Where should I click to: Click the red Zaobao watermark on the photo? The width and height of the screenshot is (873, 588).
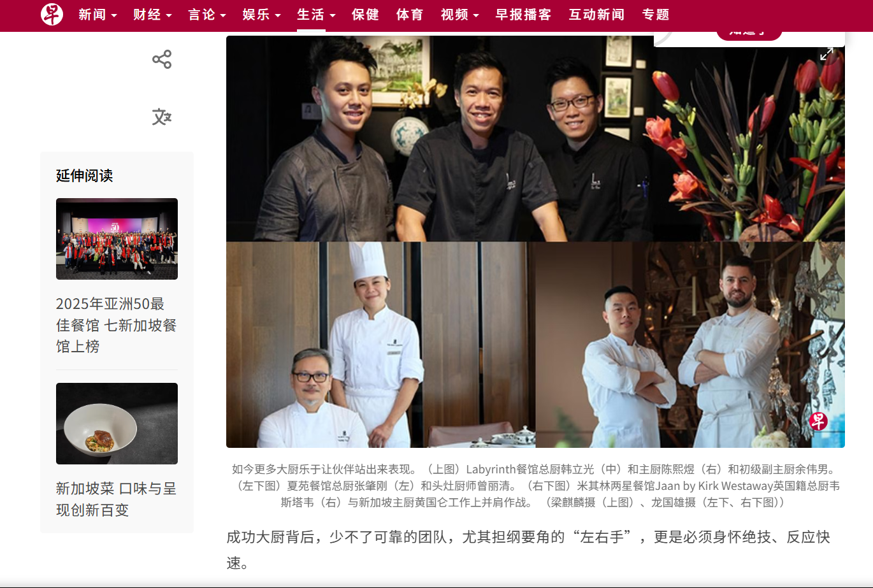coord(818,421)
